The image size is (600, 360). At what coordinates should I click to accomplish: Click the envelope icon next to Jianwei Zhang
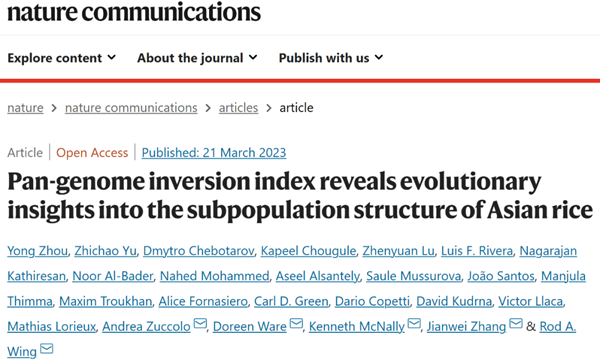(516, 324)
